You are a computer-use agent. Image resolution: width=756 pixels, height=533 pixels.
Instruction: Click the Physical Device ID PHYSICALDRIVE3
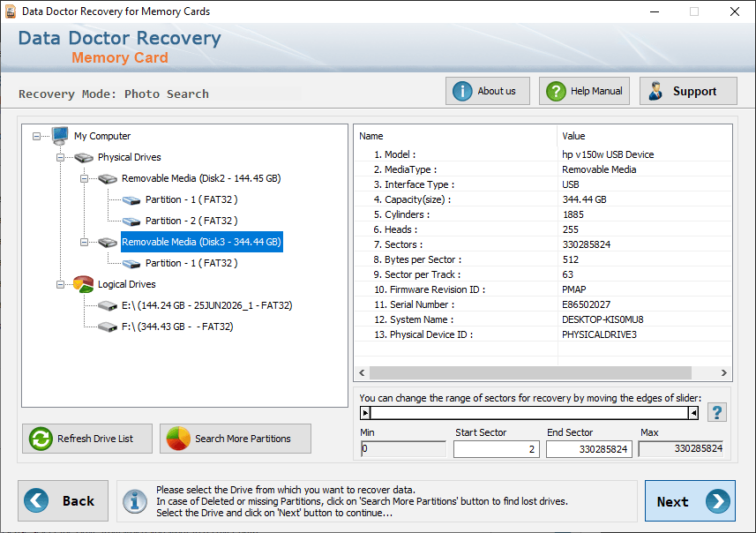click(599, 334)
